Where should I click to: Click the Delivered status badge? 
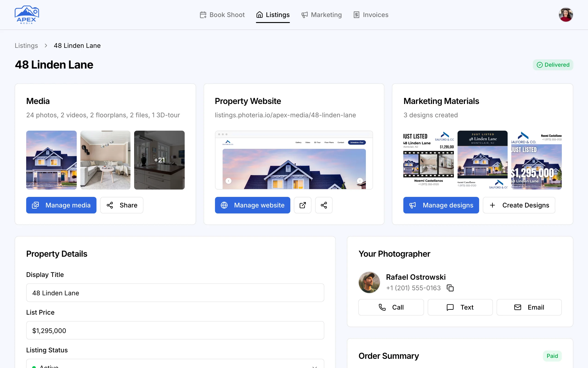(x=553, y=65)
